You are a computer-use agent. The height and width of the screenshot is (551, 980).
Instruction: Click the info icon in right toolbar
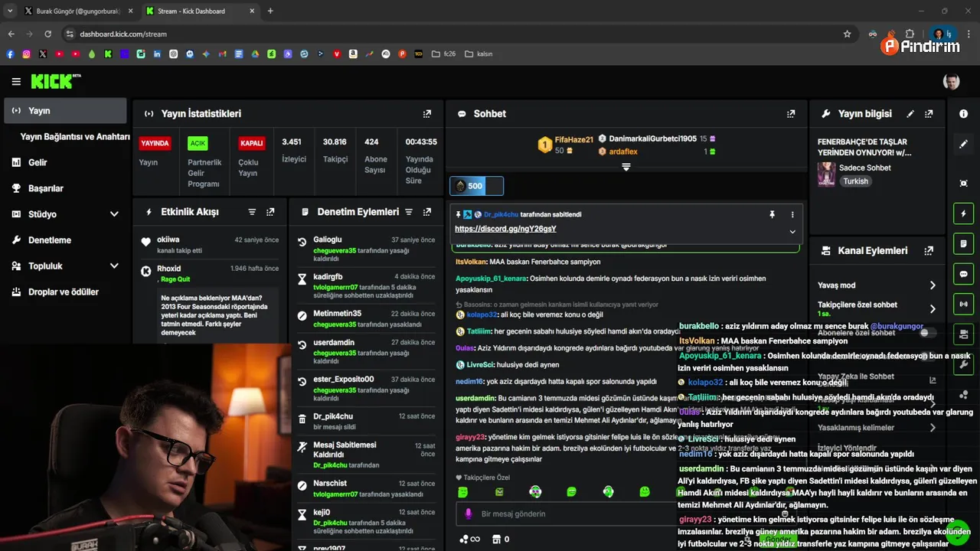pyautogui.click(x=963, y=113)
